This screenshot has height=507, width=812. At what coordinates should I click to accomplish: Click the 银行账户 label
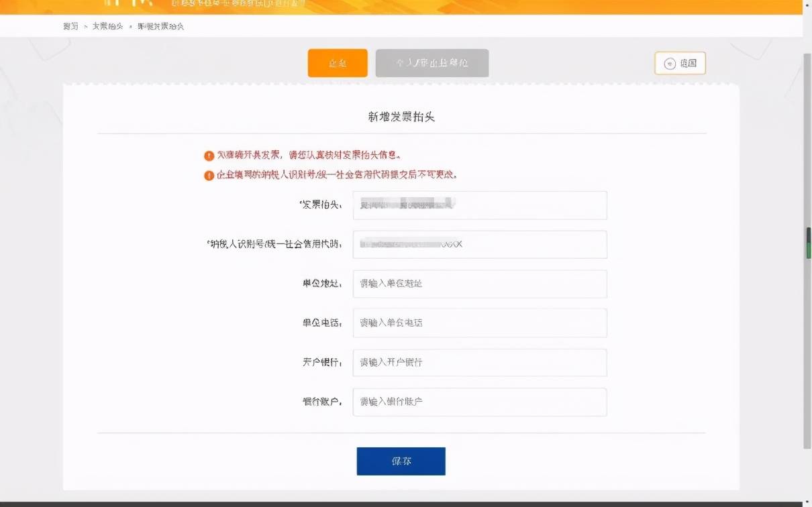[x=323, y=402]
